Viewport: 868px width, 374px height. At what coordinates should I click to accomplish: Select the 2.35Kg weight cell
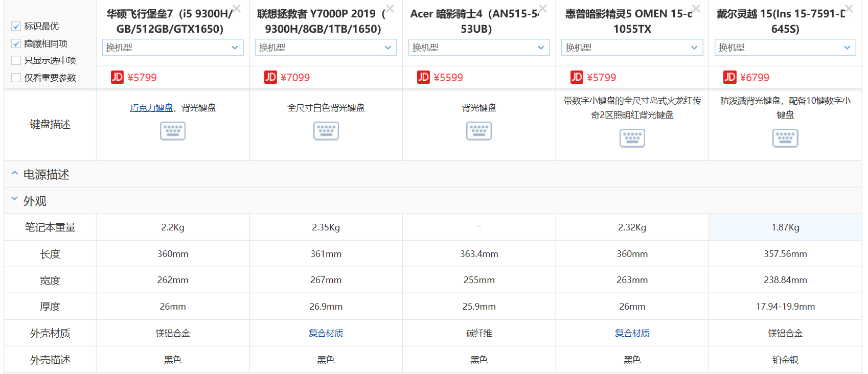pyautogui.click(x=326, y=227)
